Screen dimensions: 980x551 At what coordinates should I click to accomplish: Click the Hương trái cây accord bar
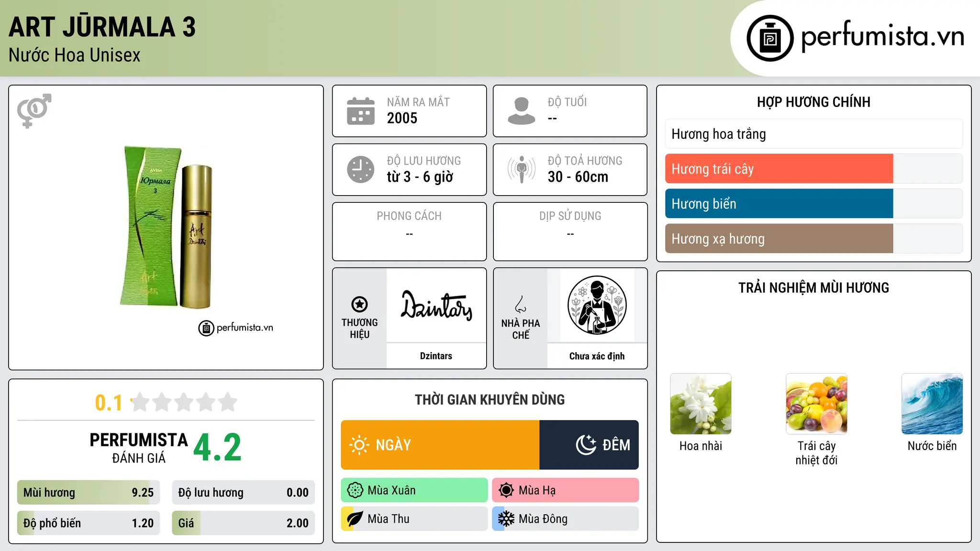click(813, 169)
